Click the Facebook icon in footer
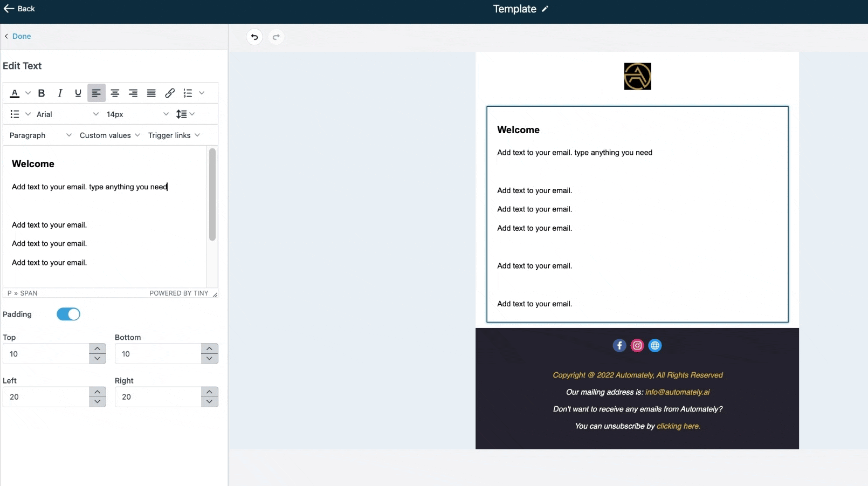This screenshot has height=486, width=868. [x=619, y=346]
